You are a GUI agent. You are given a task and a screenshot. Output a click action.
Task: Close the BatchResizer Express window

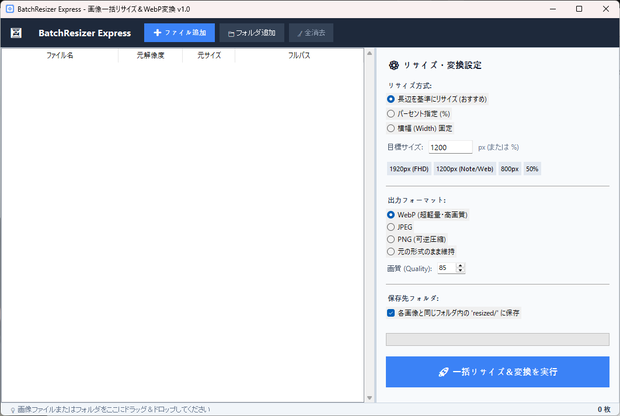(x=606, y=9)
